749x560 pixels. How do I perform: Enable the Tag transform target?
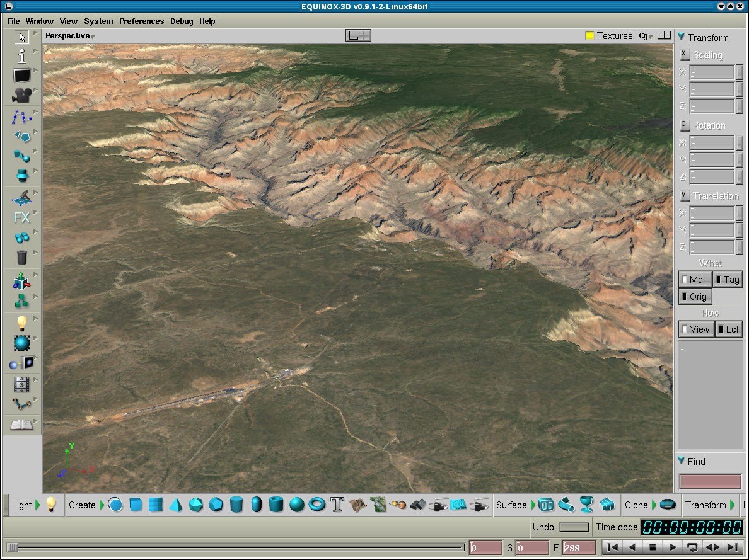[727, 280]
